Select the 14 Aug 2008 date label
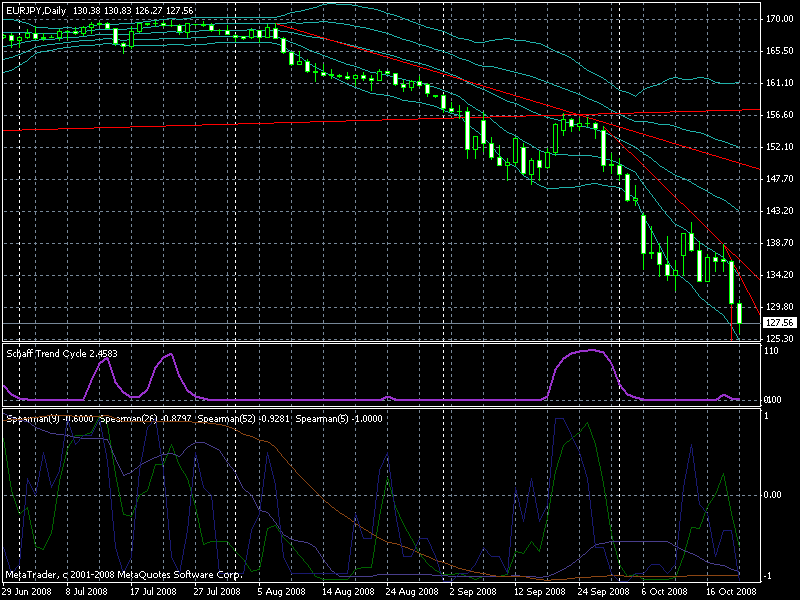The image size is (800, 600). click(348, 591)
